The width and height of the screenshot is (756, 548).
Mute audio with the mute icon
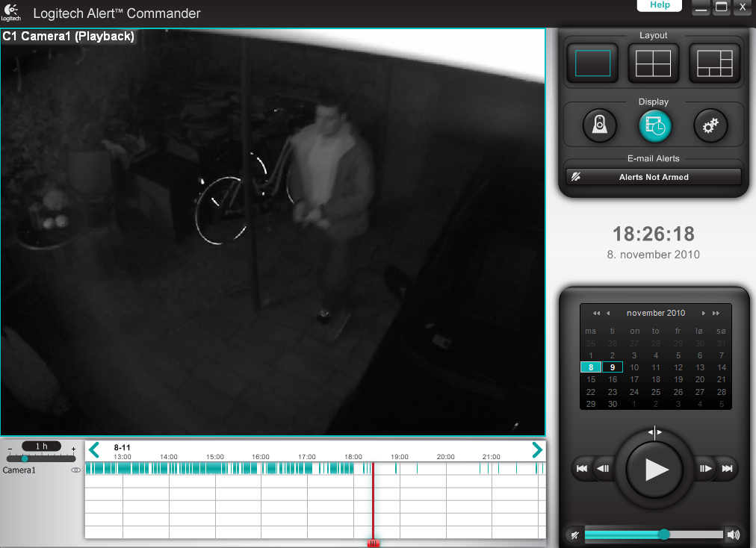[x=574, y=535]
